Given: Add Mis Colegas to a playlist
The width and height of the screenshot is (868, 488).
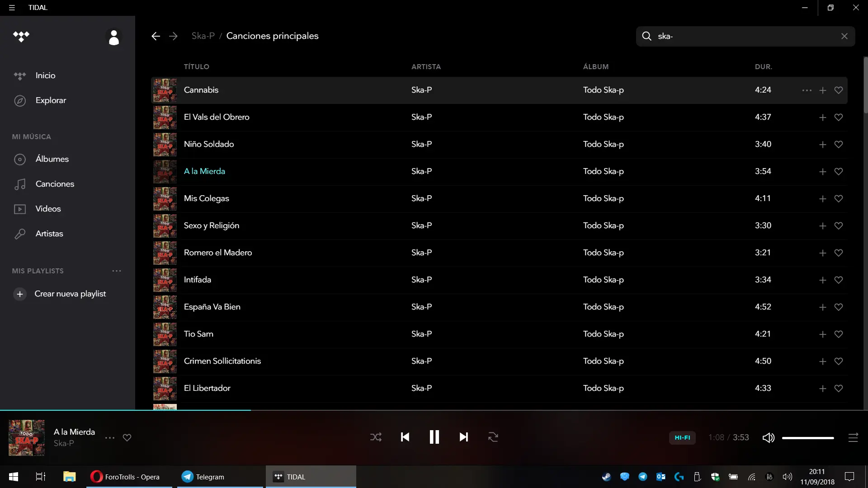Looking at the screenshot, I should [x=823, y=199].
